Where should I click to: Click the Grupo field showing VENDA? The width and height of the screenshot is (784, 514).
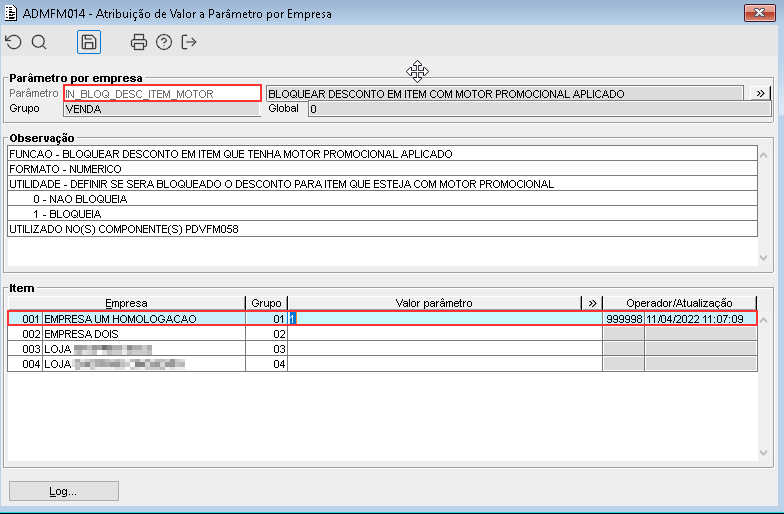pos(162,108)
